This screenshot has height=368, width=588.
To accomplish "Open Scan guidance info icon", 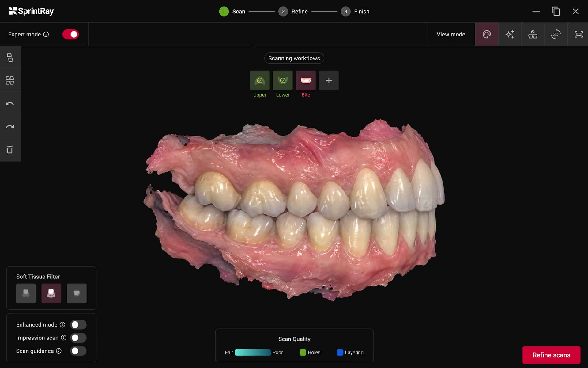I will [59, 351].
